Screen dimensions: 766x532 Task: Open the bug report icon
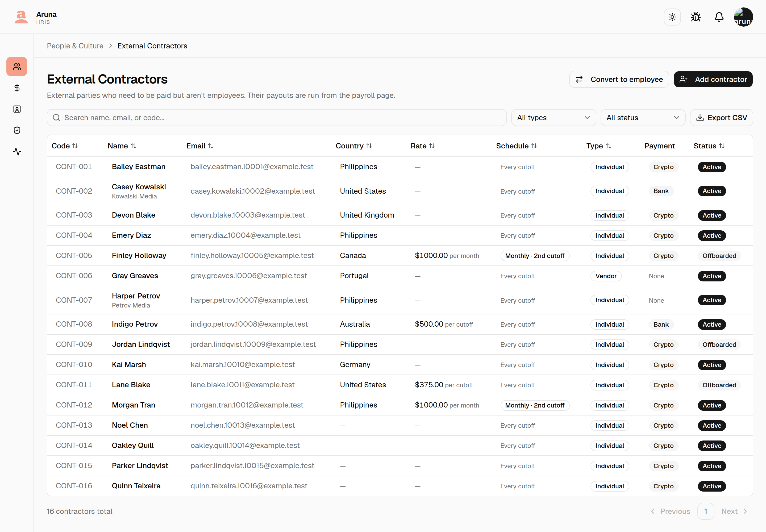point(696,17)
